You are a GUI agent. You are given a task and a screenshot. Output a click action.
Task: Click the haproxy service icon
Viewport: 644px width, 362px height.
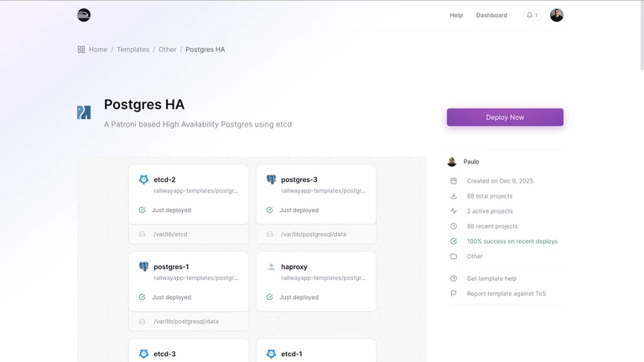(271, 266)
